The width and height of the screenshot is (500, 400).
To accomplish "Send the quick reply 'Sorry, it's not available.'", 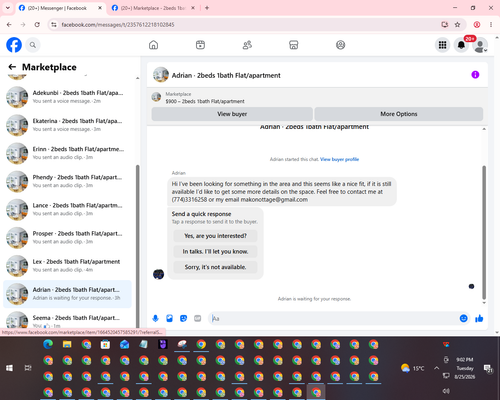I will tap(215, 267).
